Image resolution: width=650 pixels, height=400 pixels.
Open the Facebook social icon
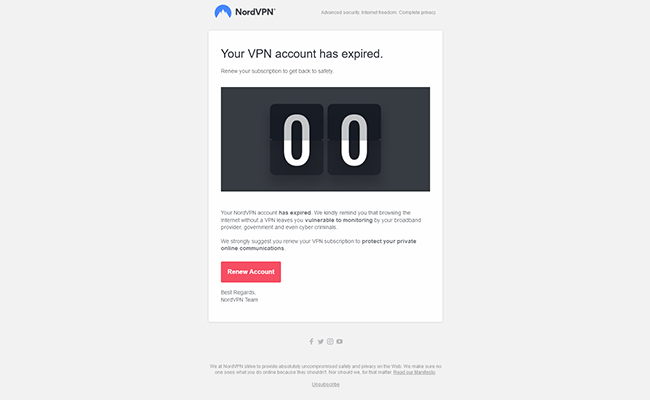pos(311,341)
